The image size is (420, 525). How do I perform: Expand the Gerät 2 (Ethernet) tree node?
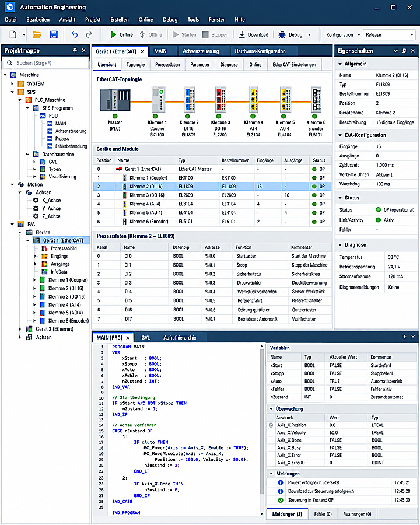point(20,329)
